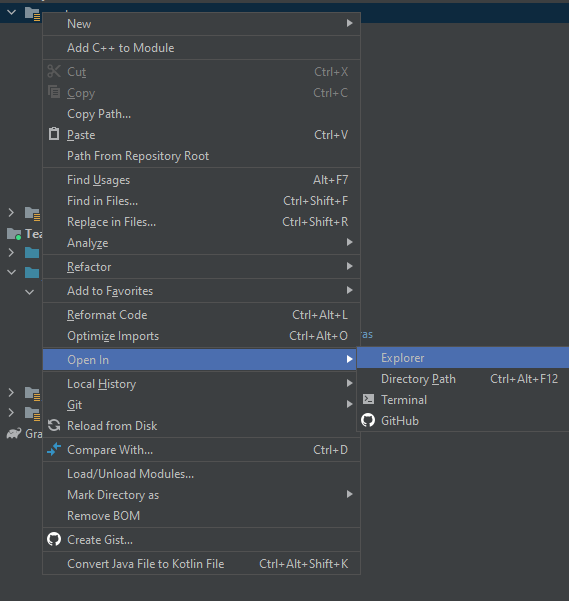Expand the Refactor submenu arrow

tap(349, 266)
